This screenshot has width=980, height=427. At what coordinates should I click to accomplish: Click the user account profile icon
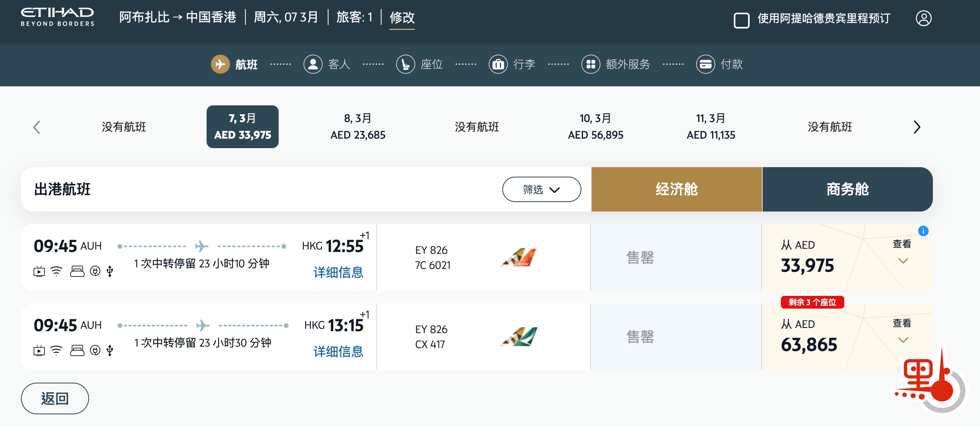pos(923,18)
